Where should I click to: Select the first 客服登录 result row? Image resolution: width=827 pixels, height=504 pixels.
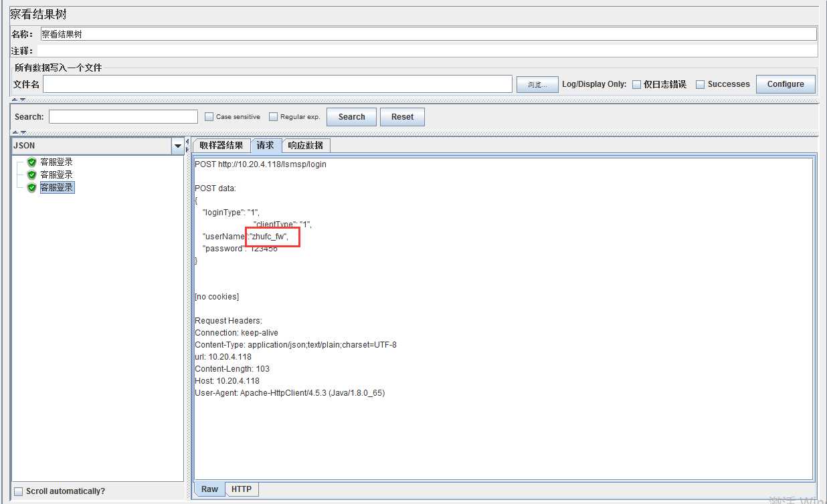pyautogui.click(x=56, y=162)
